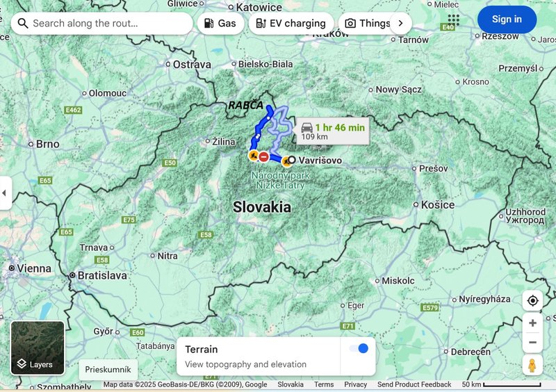This screenshot has height=392, width=556.
Task: Click the Bielsko-Biala city label
Action: 265,64
